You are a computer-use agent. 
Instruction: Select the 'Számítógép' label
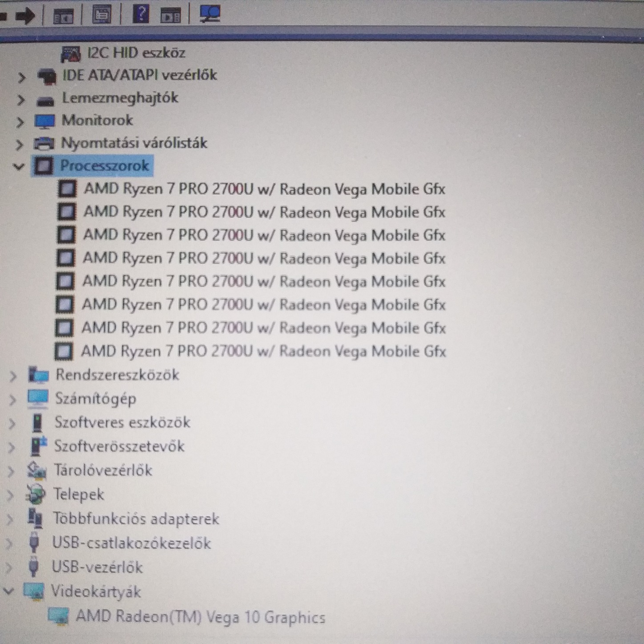(95, 398)
